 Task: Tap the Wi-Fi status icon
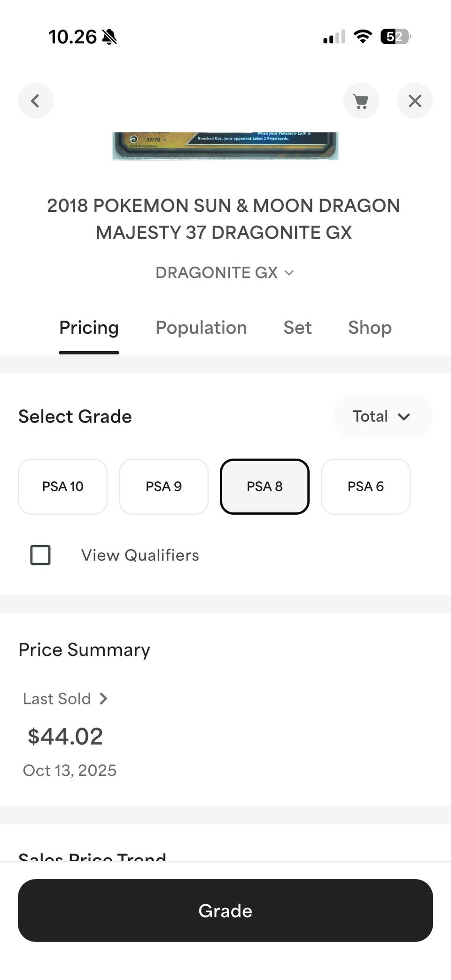click(362, 37)
